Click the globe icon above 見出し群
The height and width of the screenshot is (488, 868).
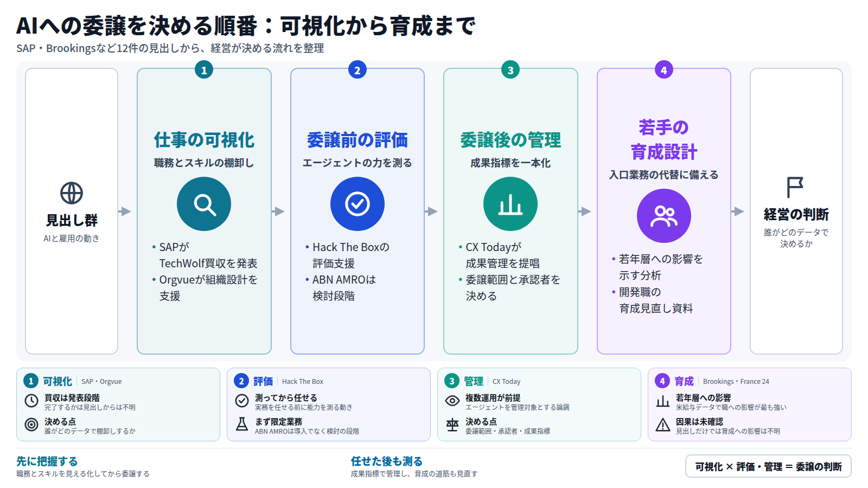click(72, 193)
